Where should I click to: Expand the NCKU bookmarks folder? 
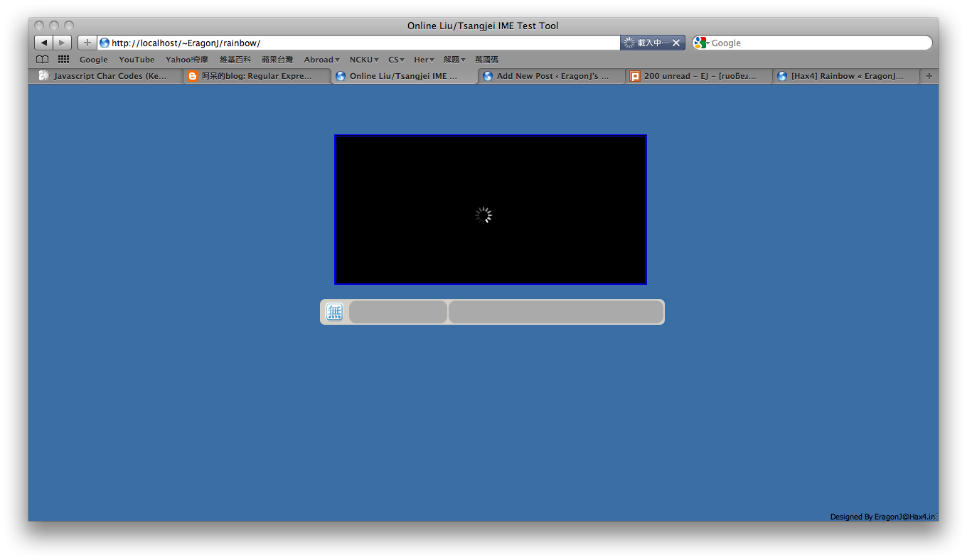tap(363, 60)
